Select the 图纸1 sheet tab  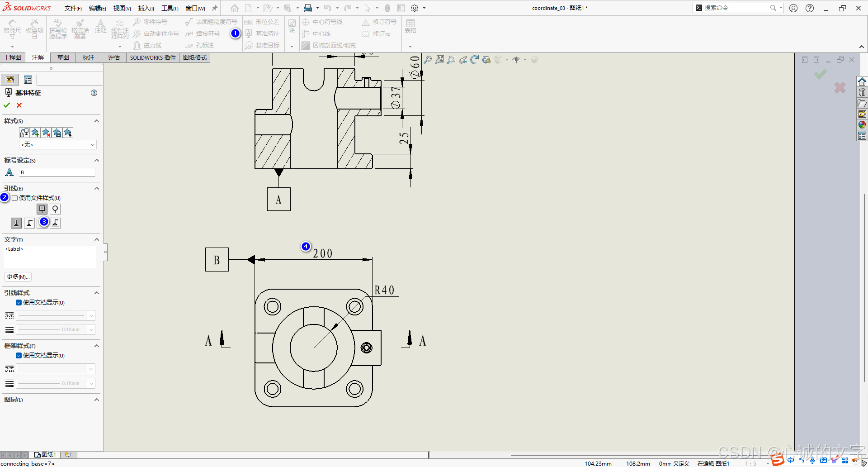(45, 454)
